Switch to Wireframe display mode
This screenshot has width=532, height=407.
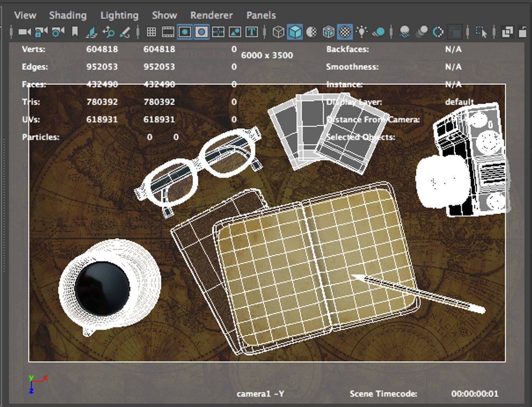[278, 32]
